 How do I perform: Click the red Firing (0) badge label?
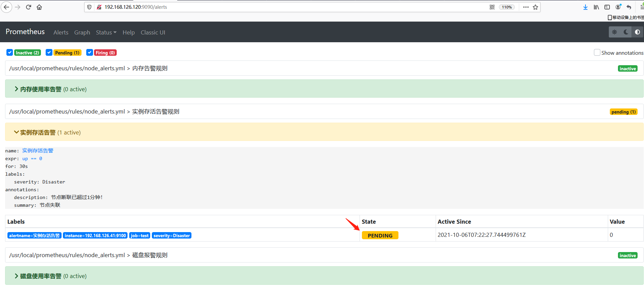[x=105, y=53]
